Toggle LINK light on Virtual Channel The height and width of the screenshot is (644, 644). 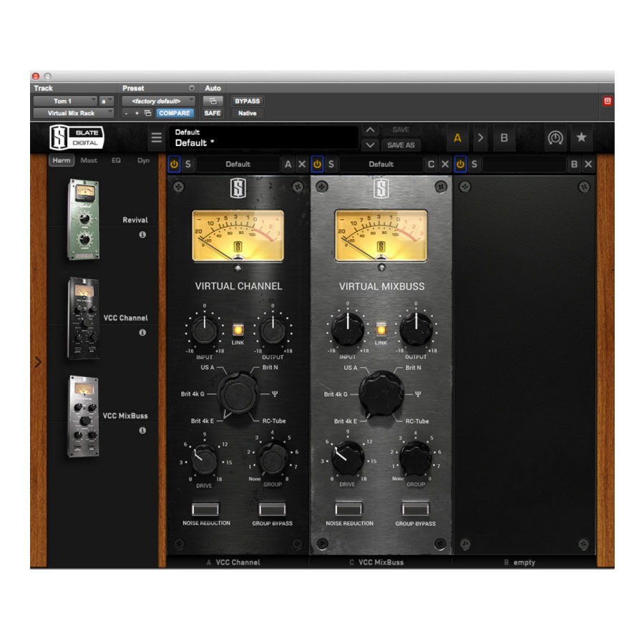pyautogui.click(x=238, y=330)
